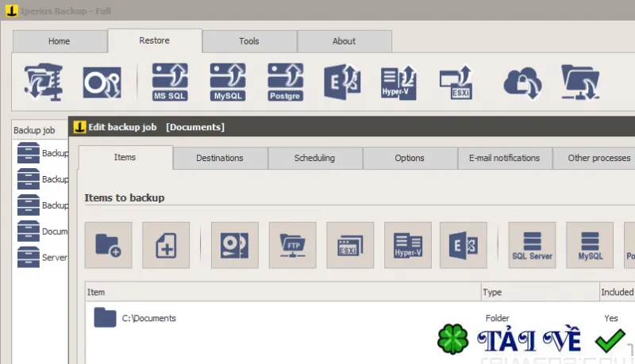Open the Postgre restore icon
635x364 pixels.
[286, 82]
